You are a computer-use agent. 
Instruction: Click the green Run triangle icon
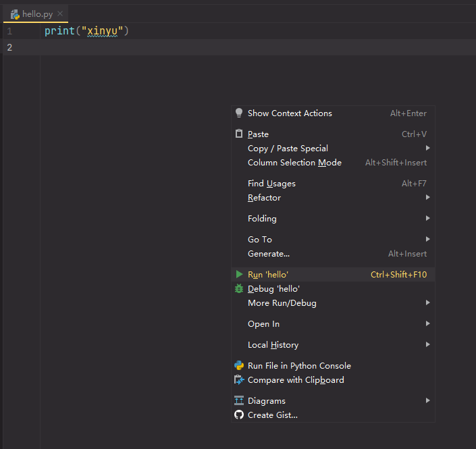click(239, 274)
